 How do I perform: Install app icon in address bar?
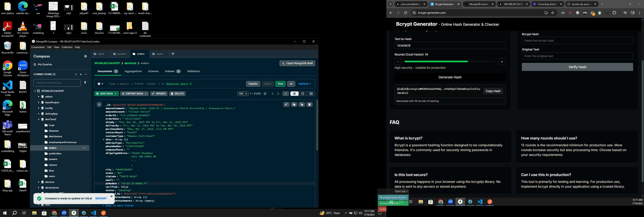pos(546,13)
